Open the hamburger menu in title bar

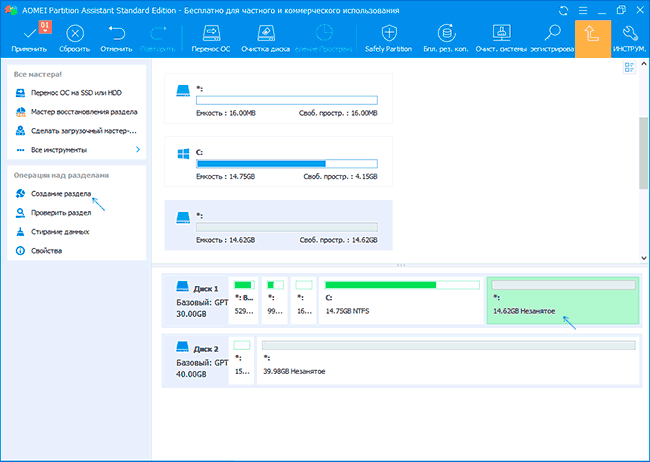point(583,10)
